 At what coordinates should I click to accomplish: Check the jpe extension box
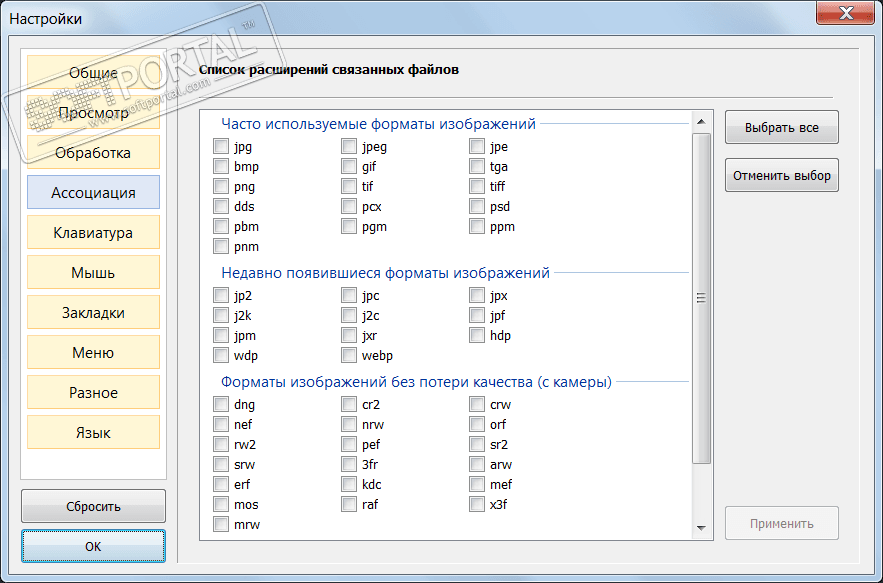pyautogui.click(x=476, y=146)
